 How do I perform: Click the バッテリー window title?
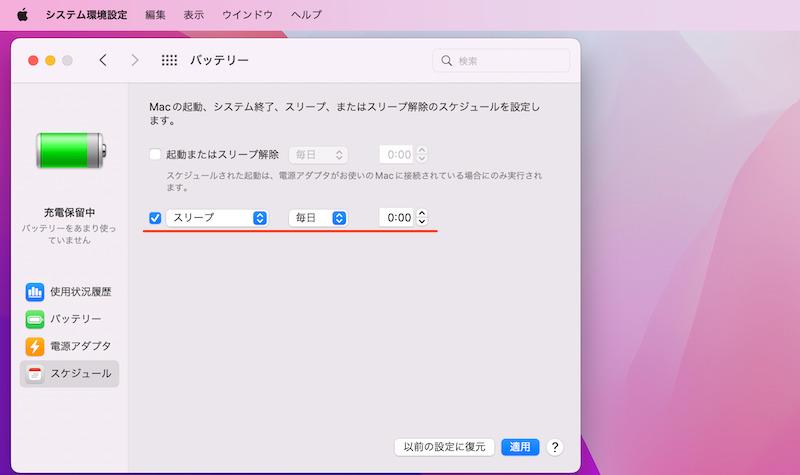point(219,60)
